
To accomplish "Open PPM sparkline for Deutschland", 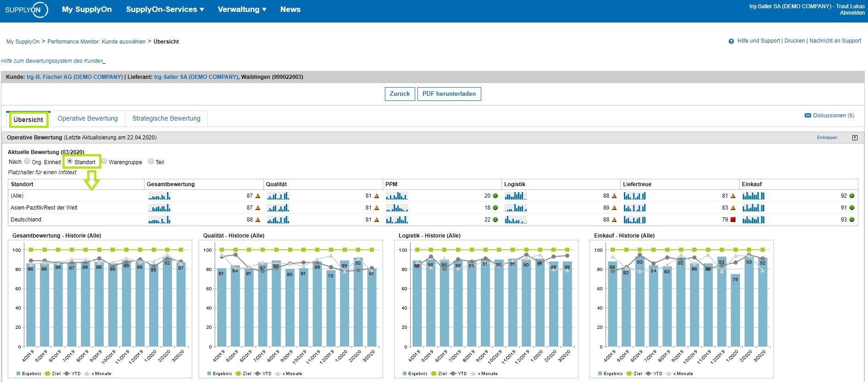I will tap(397, 220).
